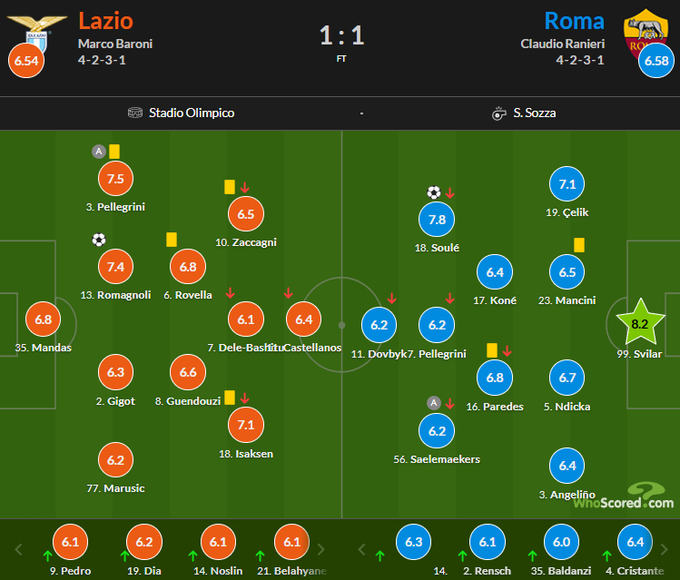The image size is (680, 580).
Task: Click the goal ball icon above Soulé
Action: tap(434, 193)
